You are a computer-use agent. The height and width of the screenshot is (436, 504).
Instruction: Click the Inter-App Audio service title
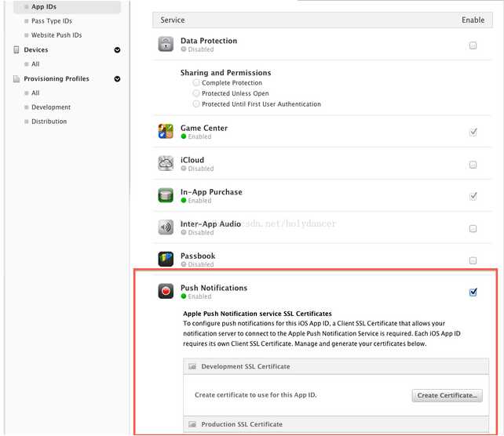click(210, 223)
